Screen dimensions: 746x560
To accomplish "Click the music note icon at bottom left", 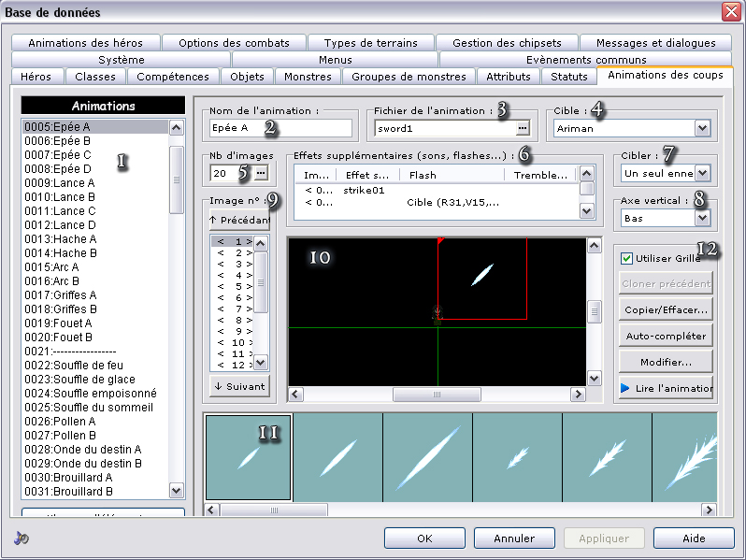I will pos(21,538).
